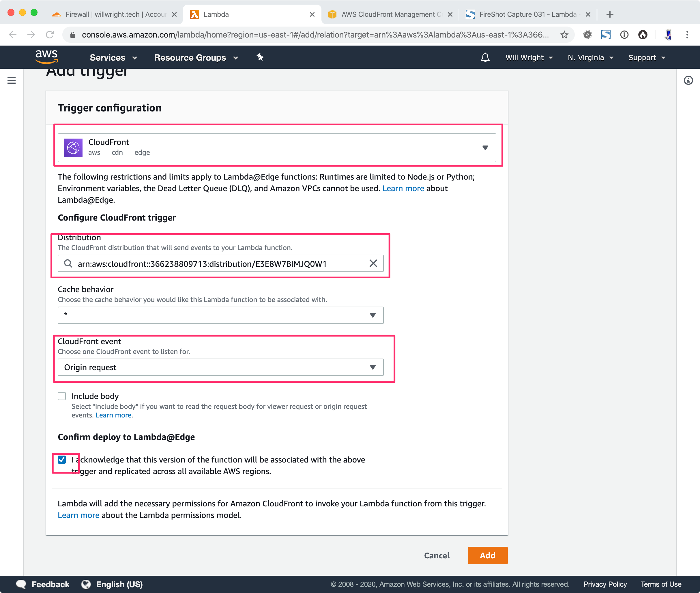The width and height of the screenshot is (700, 593).
Task: Open the notifications bell
Action: pos(485,57)
